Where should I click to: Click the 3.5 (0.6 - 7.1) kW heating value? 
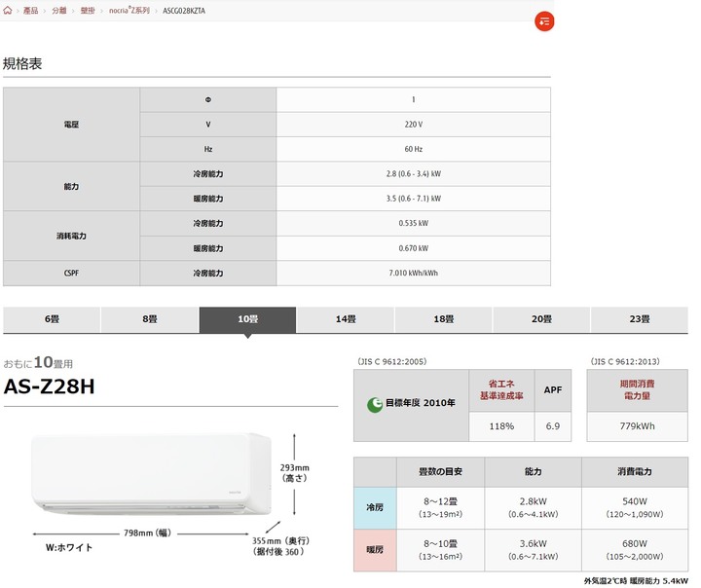(x=413, y=199)
